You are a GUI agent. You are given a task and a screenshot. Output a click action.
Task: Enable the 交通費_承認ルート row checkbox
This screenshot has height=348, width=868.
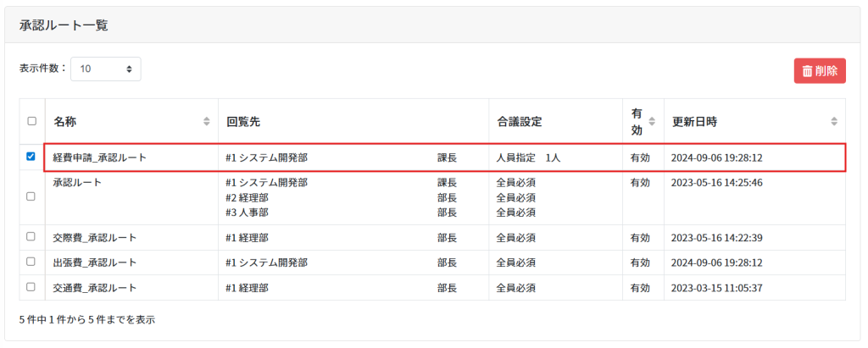31,287
